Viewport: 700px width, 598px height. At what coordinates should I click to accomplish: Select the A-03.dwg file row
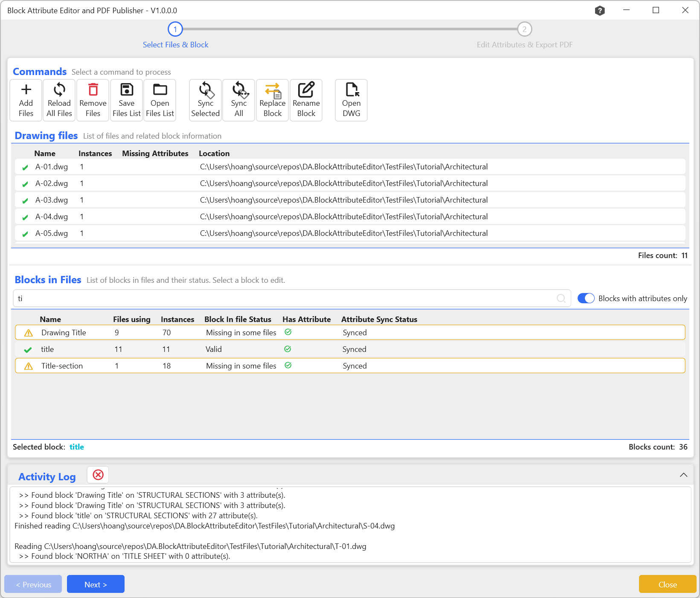point(350,200)
